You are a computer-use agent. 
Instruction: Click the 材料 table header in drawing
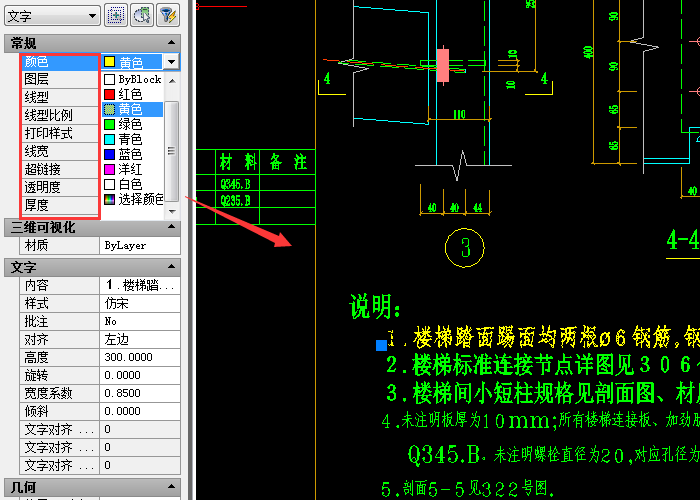coord(237,162)
